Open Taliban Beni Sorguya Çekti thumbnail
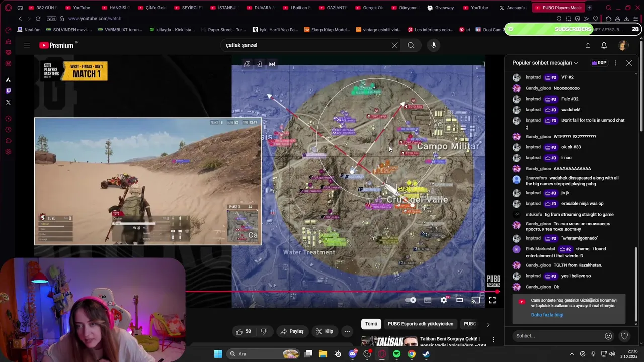The height and width of the screenshot is (362, 644). (x=389, y=341)
